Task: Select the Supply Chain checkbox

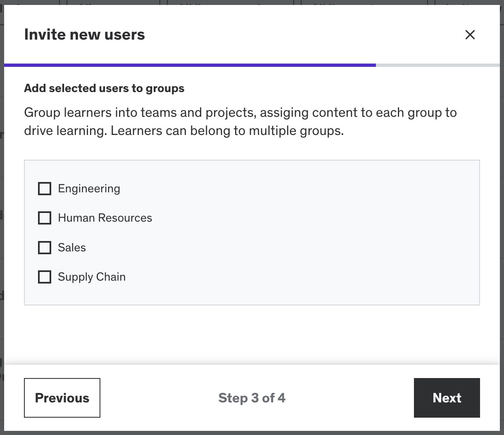Action: [x=45, y=277]
